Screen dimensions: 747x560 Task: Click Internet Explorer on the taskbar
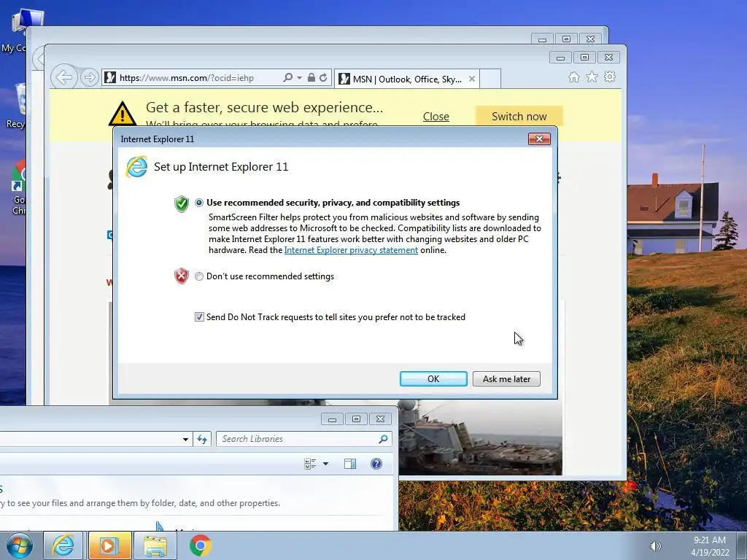[63, 545]
